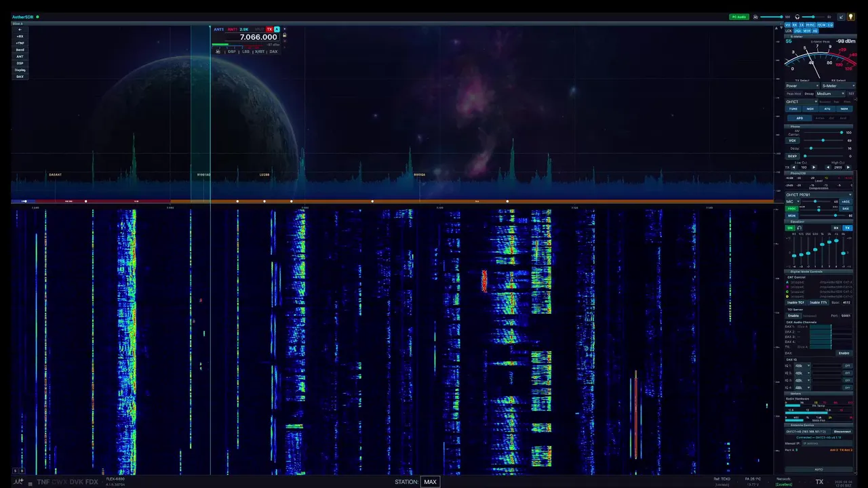Toggle the light bulb icon
Screen dimensions: 868x488
[x=851, y=17]
